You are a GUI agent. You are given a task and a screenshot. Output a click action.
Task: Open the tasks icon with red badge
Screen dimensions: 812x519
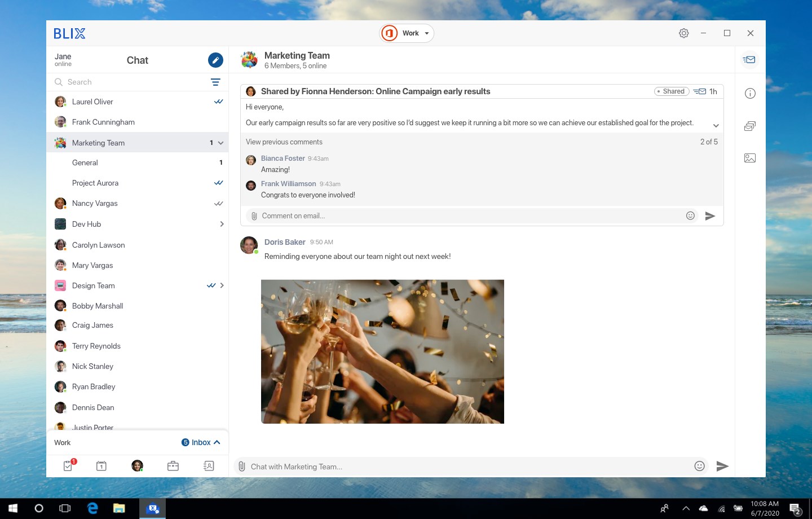(69, 465)
